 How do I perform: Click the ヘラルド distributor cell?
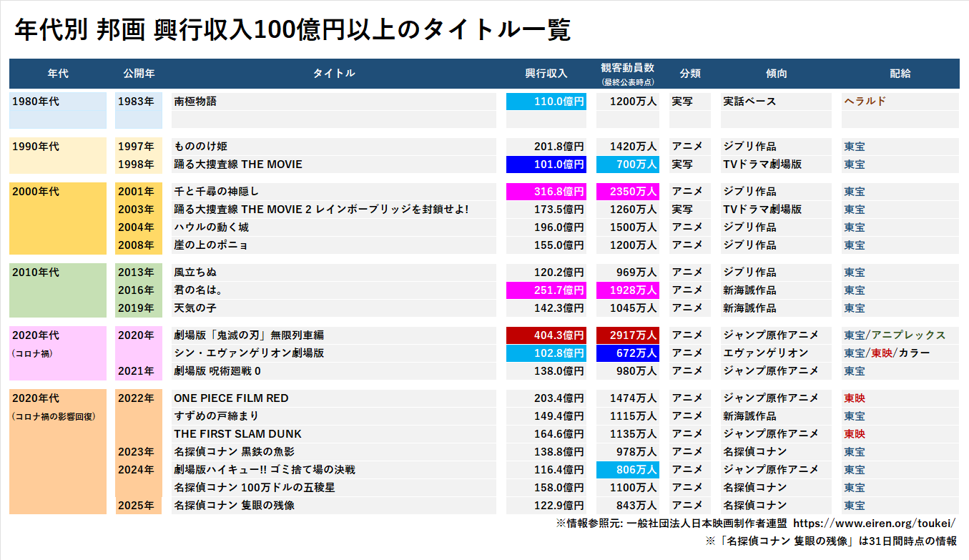coord(865,102)
